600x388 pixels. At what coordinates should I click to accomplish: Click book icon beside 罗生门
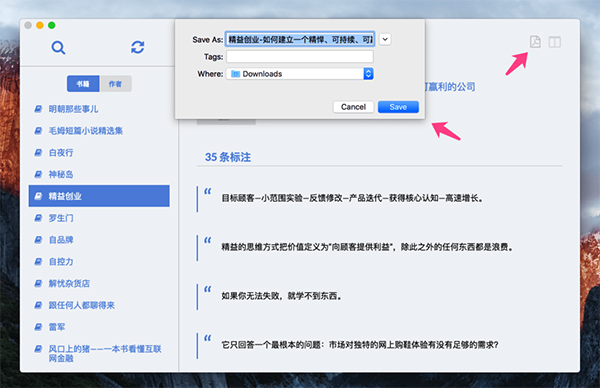(38, 218)
